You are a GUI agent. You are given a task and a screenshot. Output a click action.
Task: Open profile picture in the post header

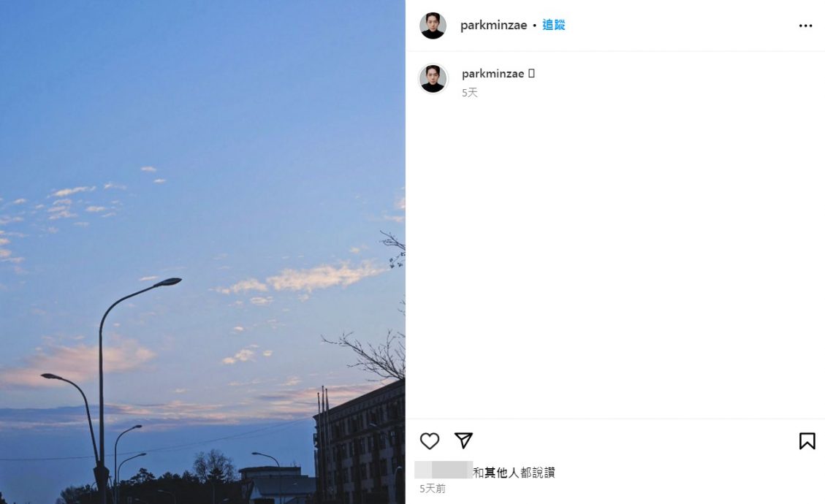433,26
